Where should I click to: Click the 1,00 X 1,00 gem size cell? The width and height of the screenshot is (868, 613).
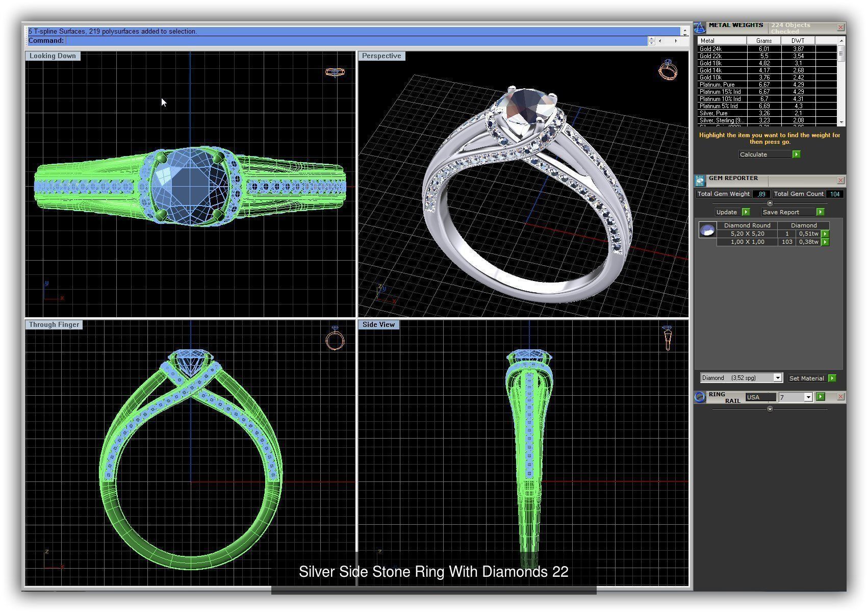(747, 242)
